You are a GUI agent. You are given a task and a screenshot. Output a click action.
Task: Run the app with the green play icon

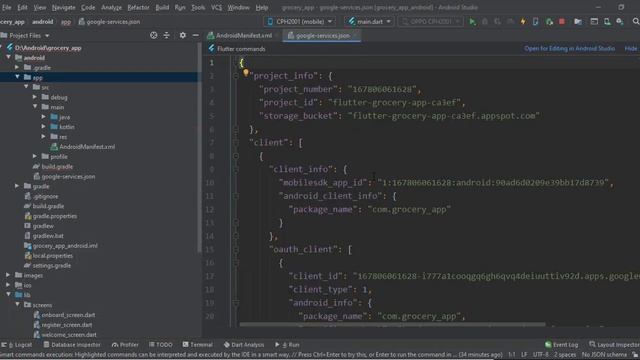[472, 22]
